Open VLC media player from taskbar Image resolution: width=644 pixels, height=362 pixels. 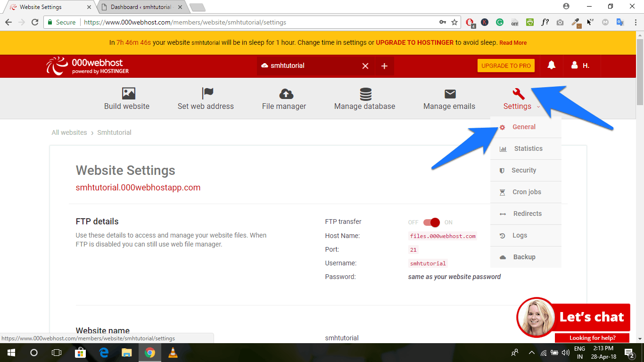click(x=173, y=353)
